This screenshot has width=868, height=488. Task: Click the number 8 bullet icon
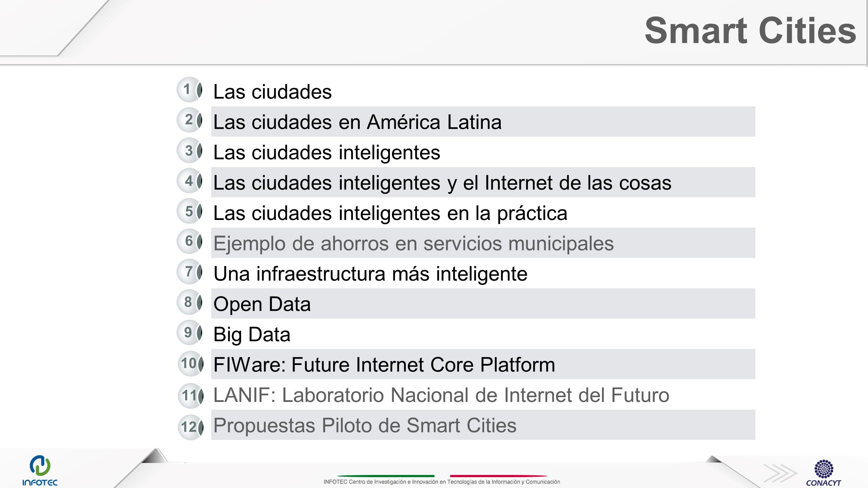(190, 302)
